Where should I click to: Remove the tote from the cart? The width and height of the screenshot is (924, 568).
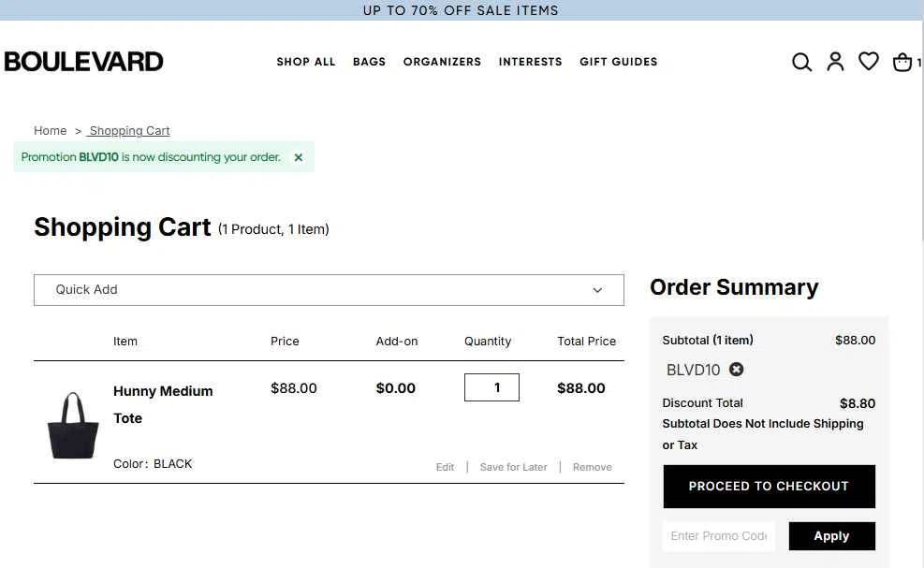tap(593, 467)
